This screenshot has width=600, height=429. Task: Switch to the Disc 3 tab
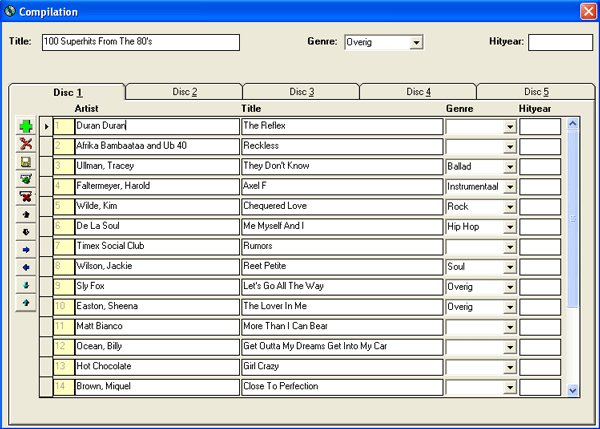click(x=302, y=92)
